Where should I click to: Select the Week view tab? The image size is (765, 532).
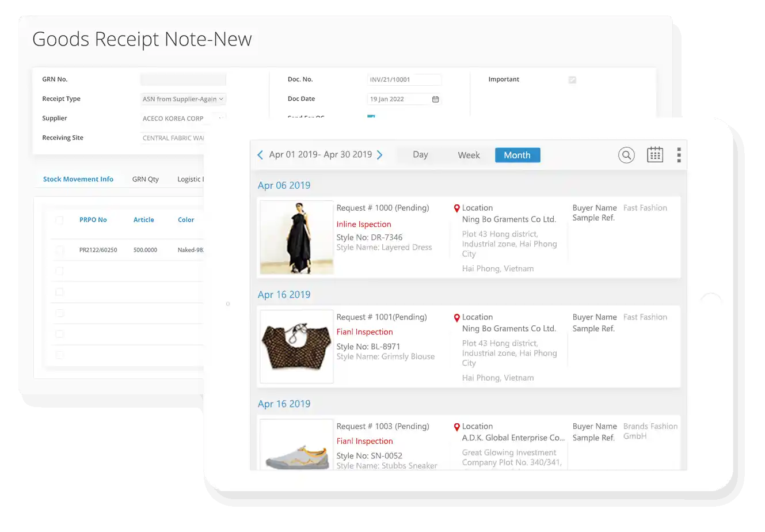click(x=469, y=155)
